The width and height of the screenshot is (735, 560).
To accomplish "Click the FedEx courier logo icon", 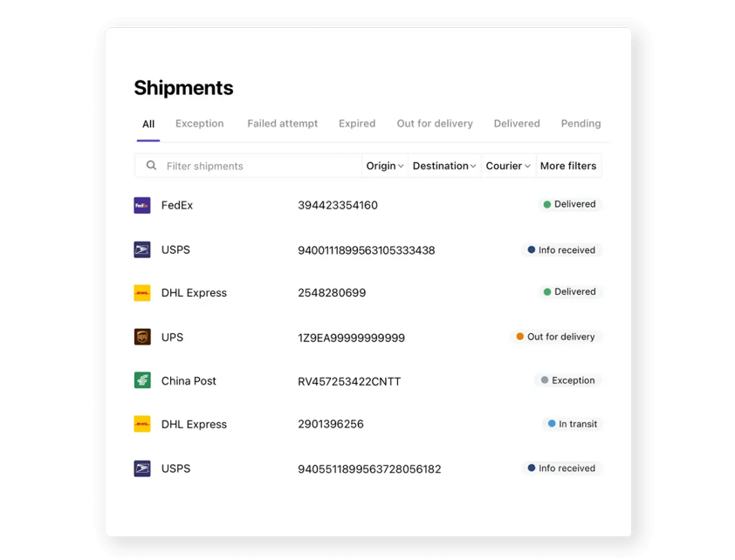I will (141, 205).
